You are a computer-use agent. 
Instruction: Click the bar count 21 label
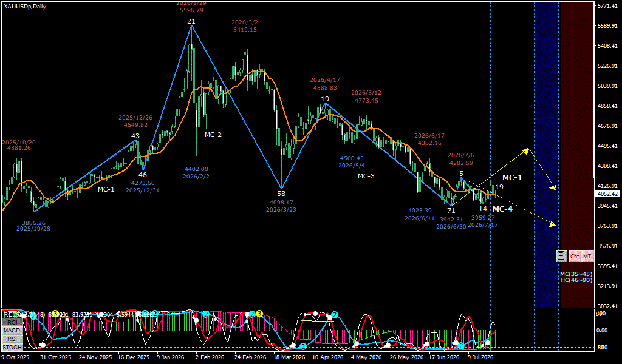tap(191, 21)
